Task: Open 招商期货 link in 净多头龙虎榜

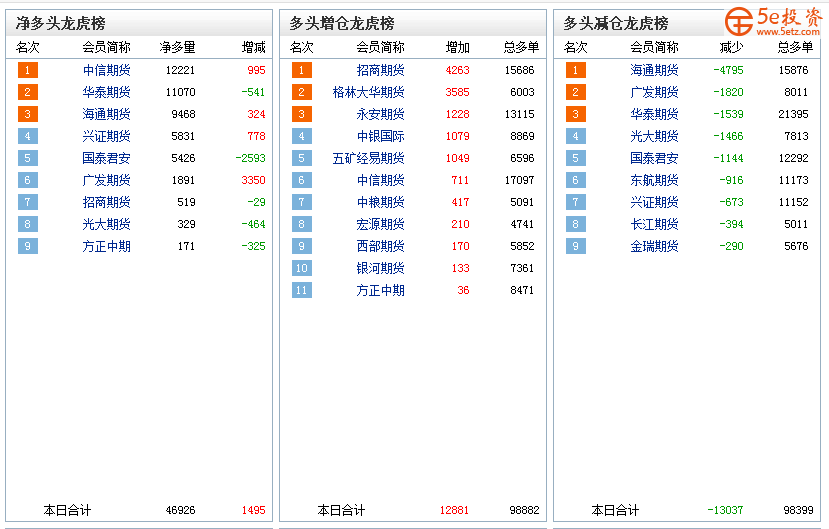Action: coord(106,202)
